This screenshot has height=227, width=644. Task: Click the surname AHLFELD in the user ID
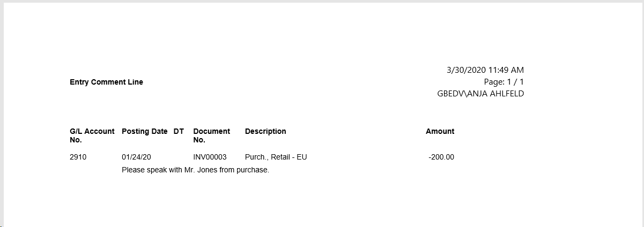click(x=505, y=94)
